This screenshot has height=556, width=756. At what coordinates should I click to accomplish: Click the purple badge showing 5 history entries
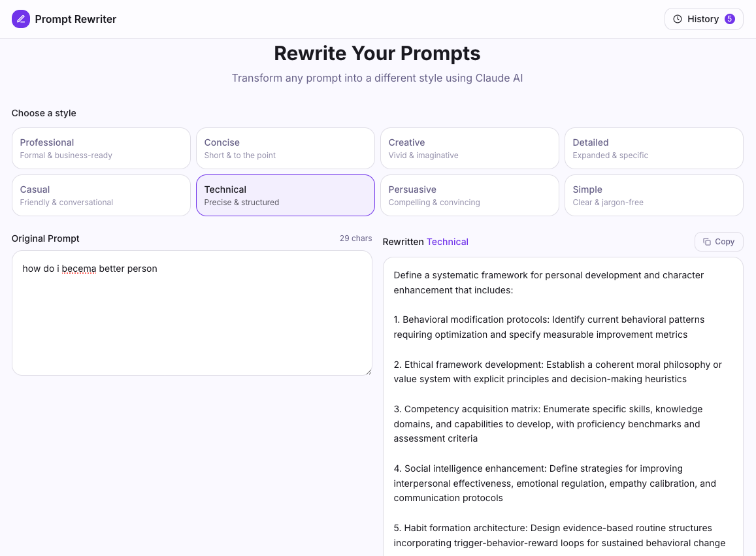(730, 19)
